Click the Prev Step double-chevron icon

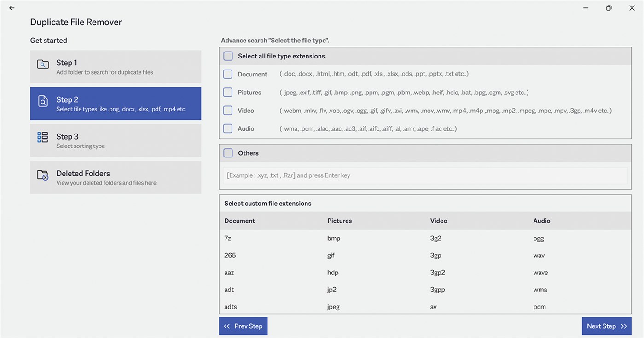(226, 326)
